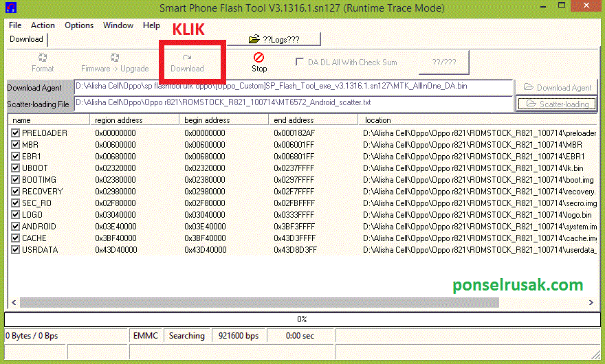Uncheck the BOOTIMG partition checkbox

15,180
